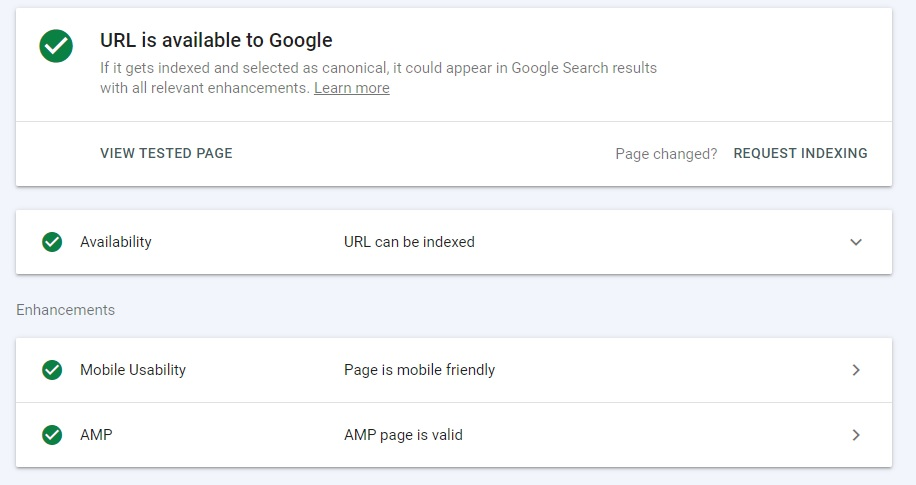Select the Availability row label

116,242
